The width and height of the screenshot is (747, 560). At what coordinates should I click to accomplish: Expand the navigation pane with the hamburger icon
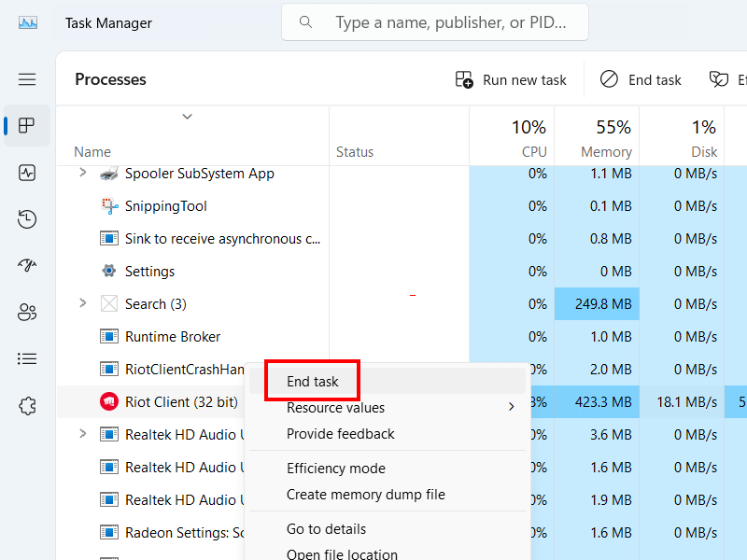pyautogui.click(x=27, y=78)
